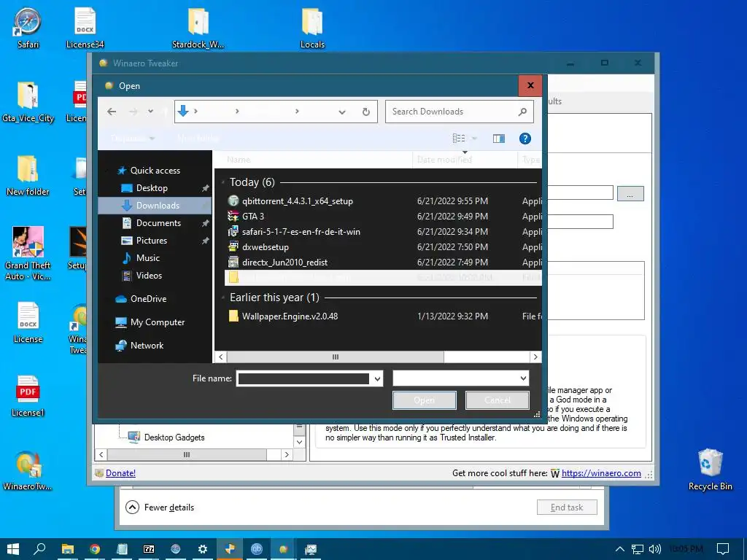Open Chrome from the taskbar
Image resolution: width=747 pixels, height=560 pixels.
[x=95, y=549]
